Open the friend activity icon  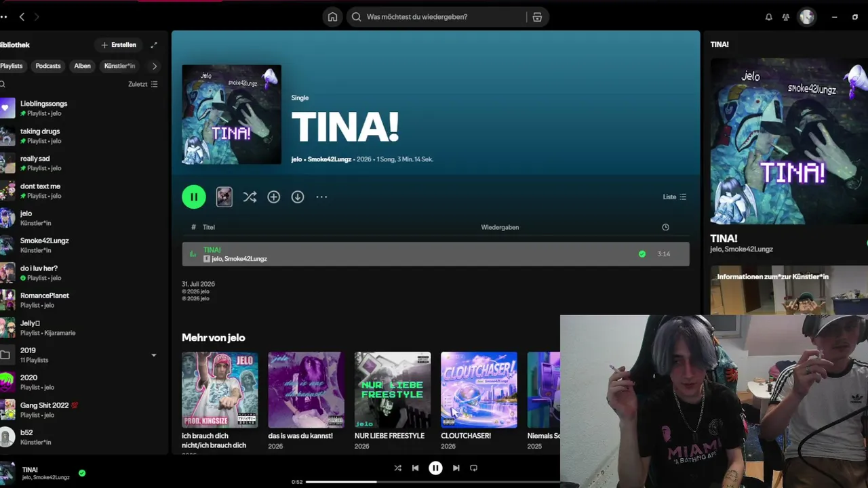(x=786, y=17)
